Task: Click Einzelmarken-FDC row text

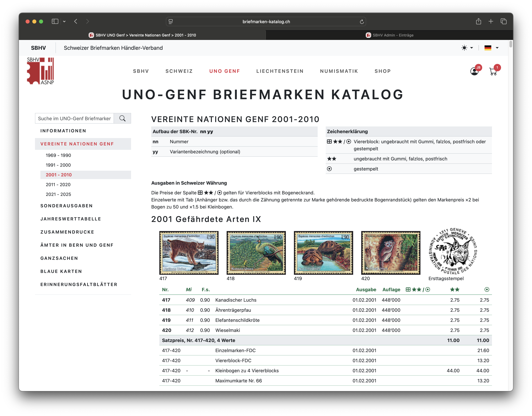Action: [235, 350]
